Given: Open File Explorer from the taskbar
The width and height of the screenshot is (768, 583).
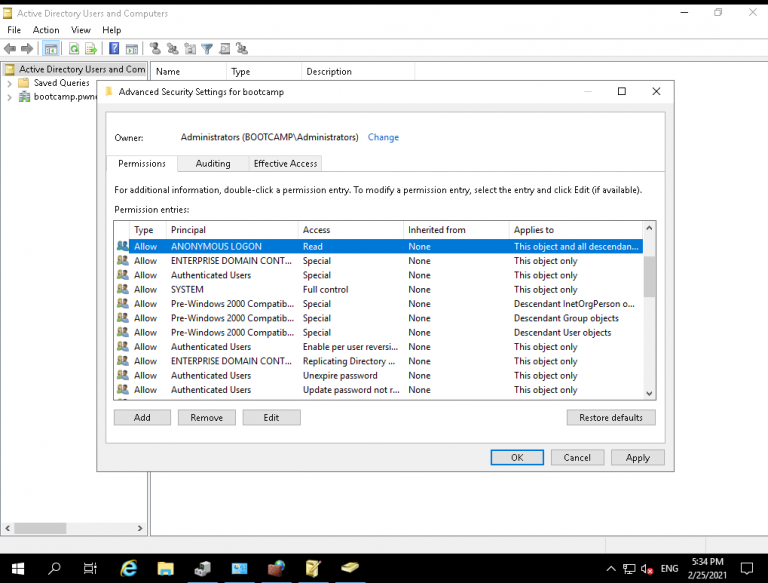Looking at the screenshot, I should click(x=165, y=568).
